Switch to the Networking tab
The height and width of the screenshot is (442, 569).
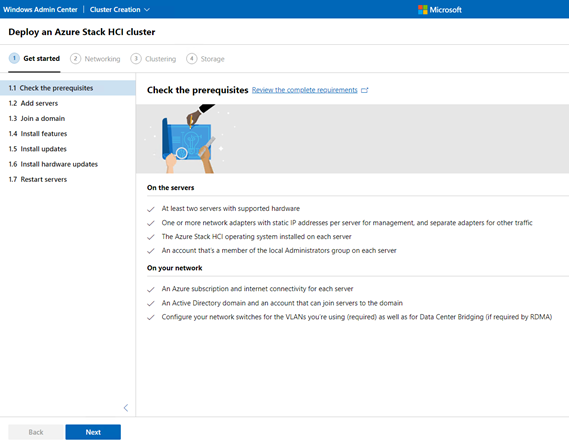coord(102,59)
